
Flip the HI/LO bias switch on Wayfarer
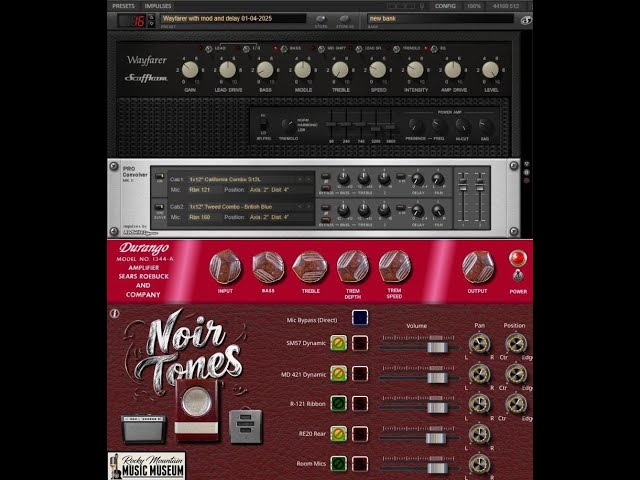pyautogui.click(x=263, y=124)
